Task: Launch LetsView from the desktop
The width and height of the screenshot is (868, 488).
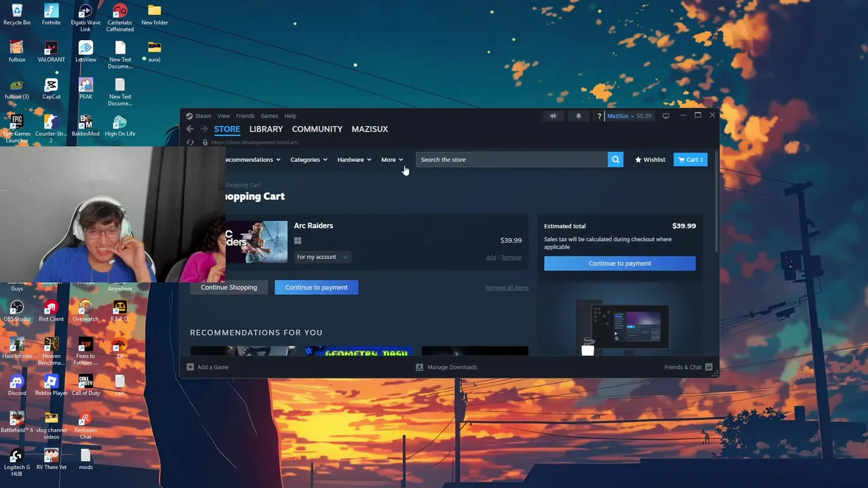Action: point(85,52)
